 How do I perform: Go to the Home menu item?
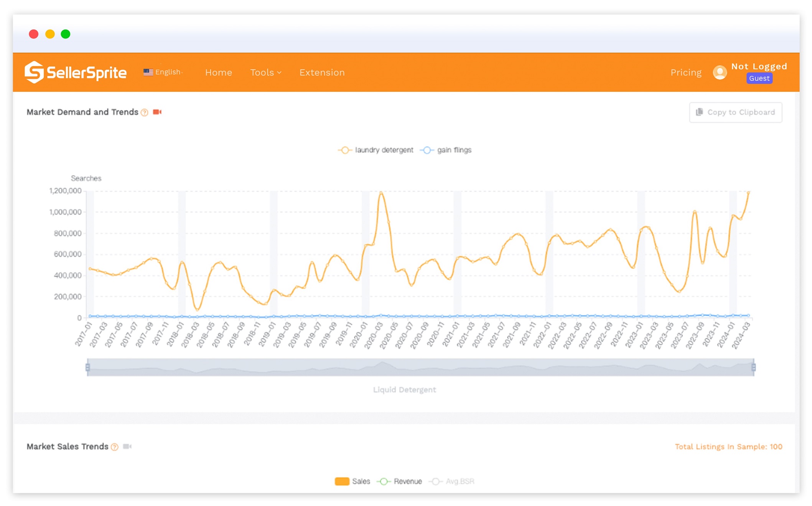pos(219,73)
